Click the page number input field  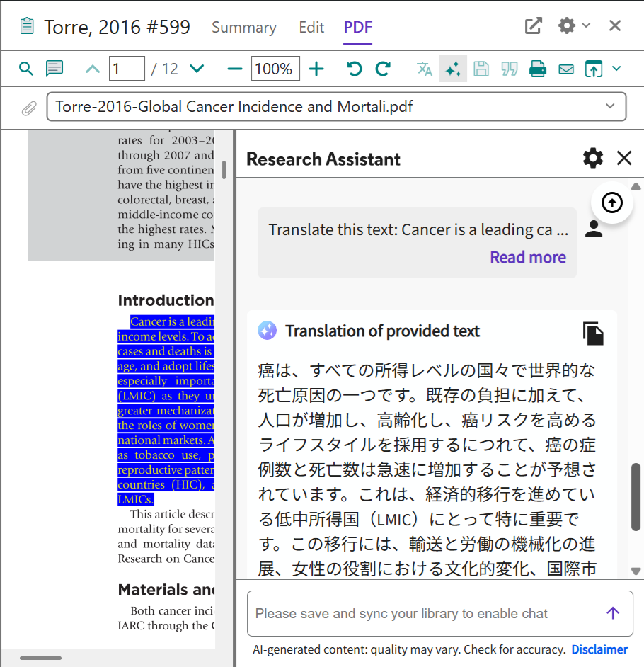126,69
